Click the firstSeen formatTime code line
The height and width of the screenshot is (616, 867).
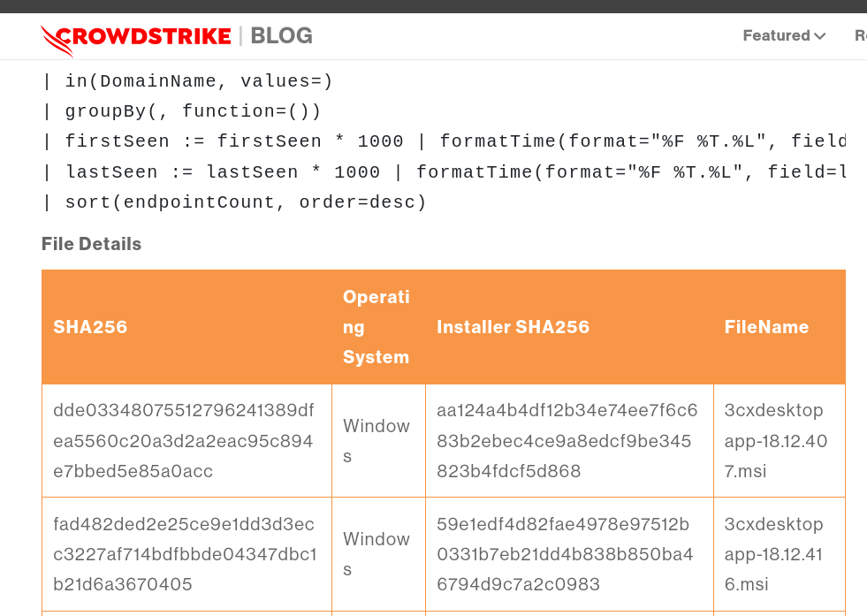point(442,141)
